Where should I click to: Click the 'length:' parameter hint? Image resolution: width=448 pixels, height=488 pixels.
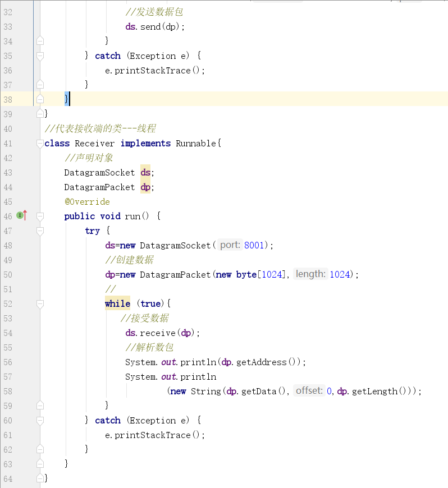[310, 274]
